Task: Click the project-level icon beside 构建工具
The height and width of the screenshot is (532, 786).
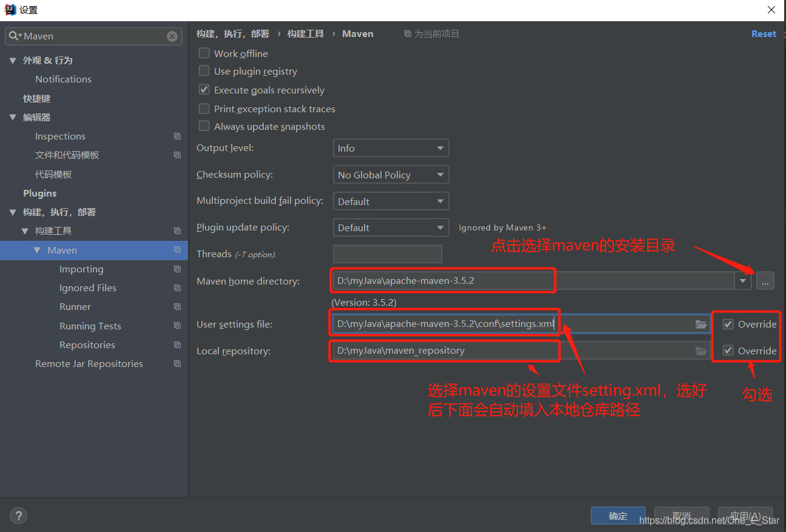Action: (x=177, y=231)
